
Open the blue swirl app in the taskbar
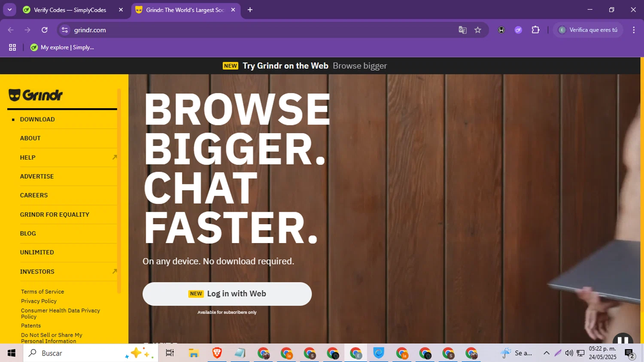tap(379, 353)
